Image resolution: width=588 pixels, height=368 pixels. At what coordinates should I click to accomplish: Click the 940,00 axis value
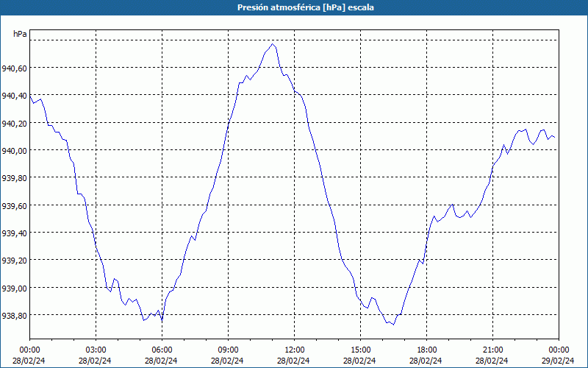(14, 151)
